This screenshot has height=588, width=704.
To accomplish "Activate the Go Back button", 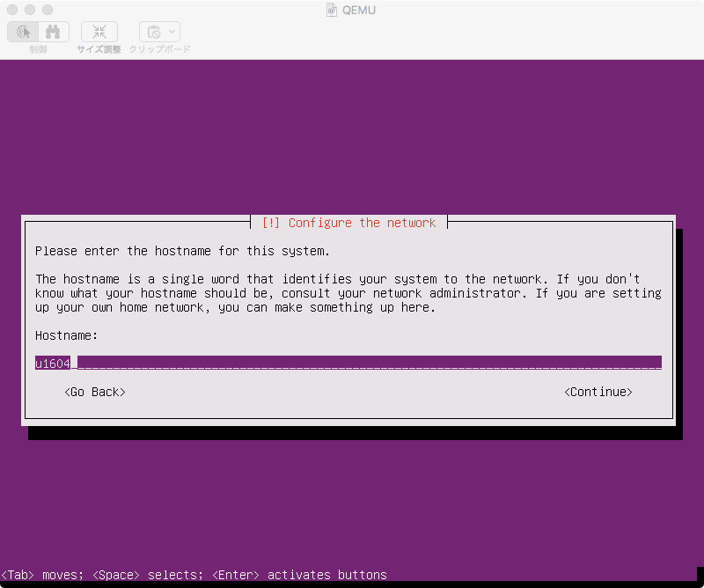I will pyautogui.click(x=95, y=392).
